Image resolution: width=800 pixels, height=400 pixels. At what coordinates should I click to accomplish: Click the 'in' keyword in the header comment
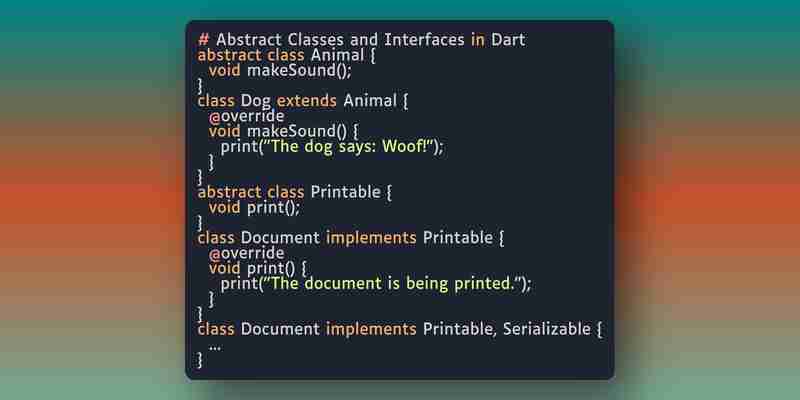click(478, 39)
